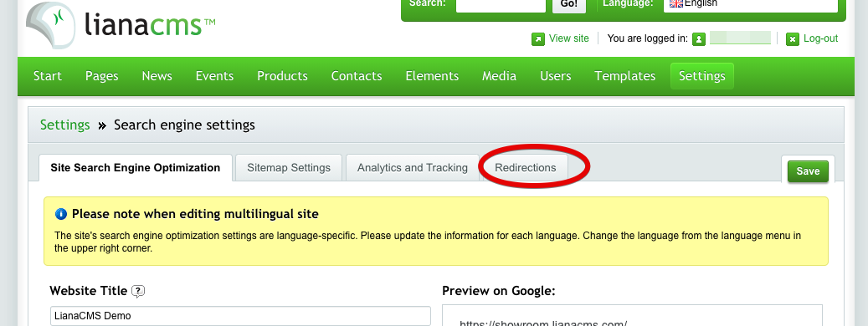Open the Redirections tab

[x=526, y=167]
